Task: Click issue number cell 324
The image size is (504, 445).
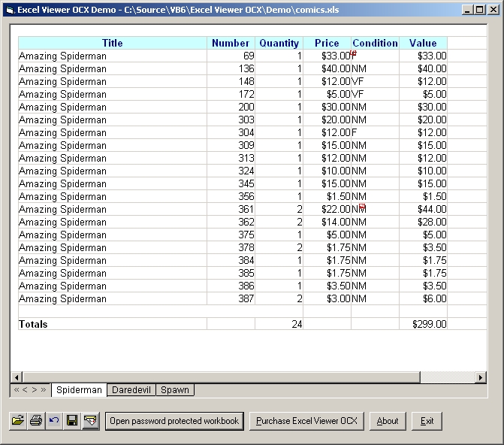Action: 231,171
